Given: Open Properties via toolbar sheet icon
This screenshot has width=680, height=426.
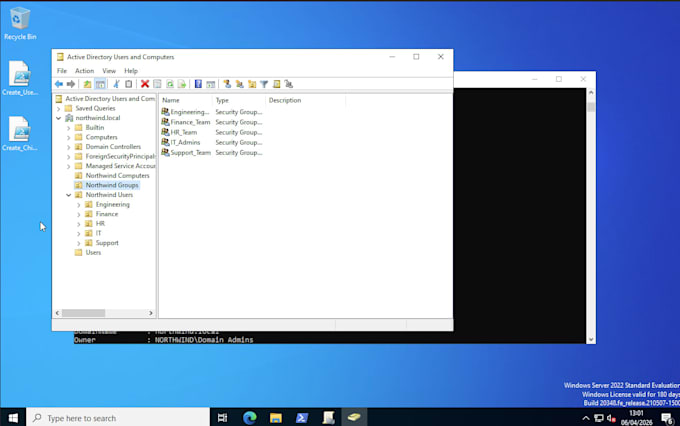Looking at the screenshot, I should click(157, 84).
